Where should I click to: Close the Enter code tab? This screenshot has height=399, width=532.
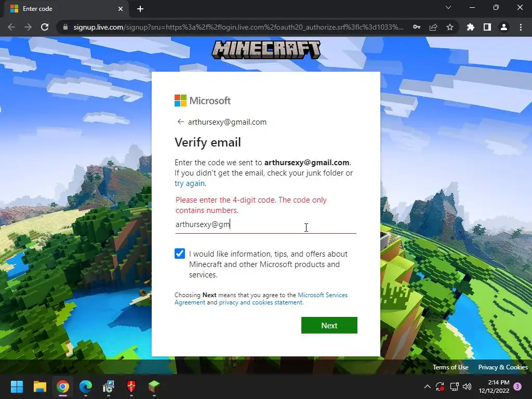pyautogui.click(x=121, y=9)
